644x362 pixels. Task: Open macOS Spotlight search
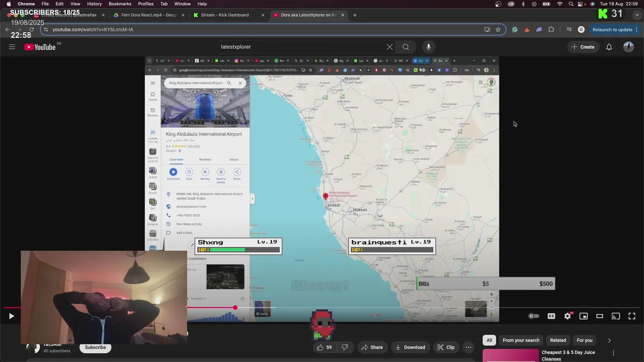click(571, 4)
